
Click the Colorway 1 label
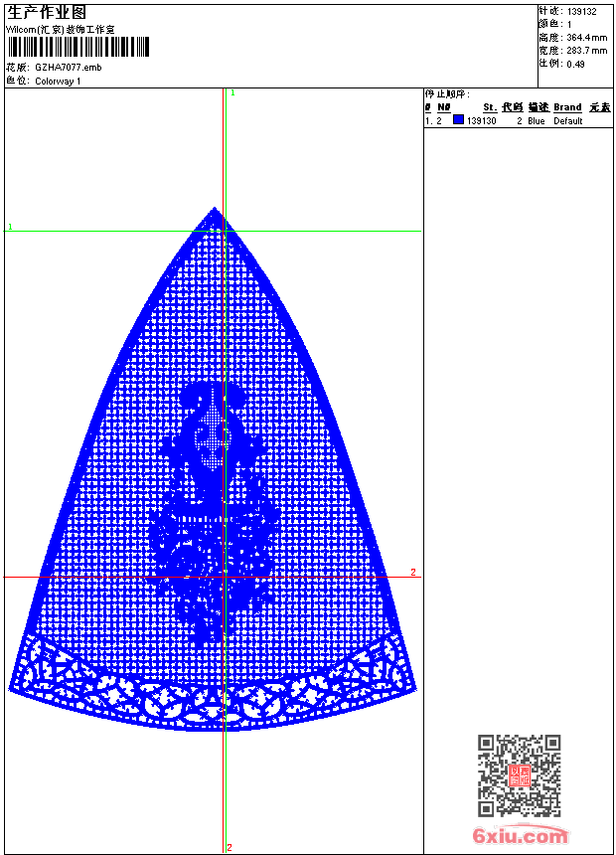pos(58,81)
